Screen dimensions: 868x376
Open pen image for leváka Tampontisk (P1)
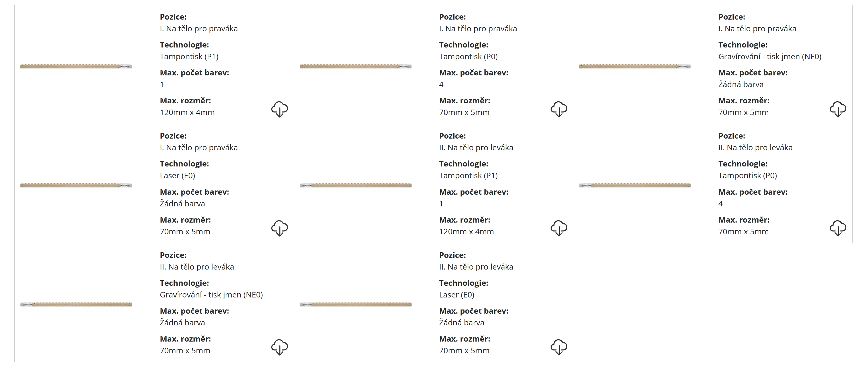(355, 186)
